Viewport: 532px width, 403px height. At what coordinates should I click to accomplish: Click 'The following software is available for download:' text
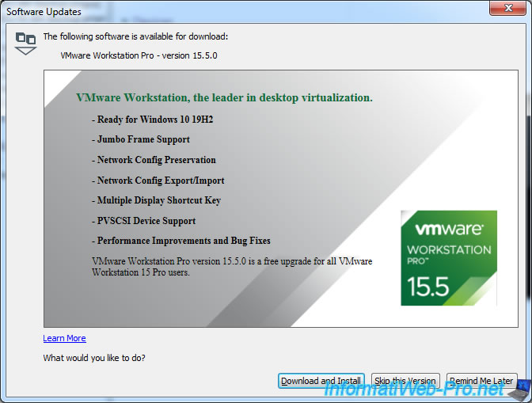coord(135,36)
